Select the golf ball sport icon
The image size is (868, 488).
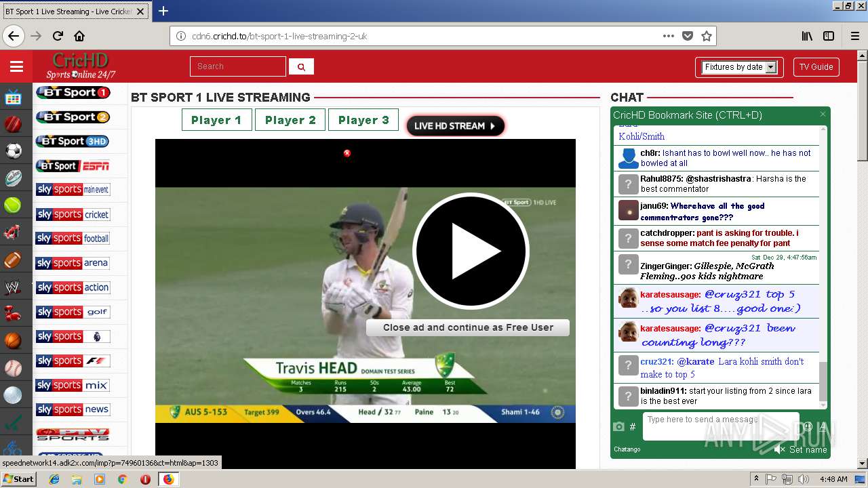[13, 395]
